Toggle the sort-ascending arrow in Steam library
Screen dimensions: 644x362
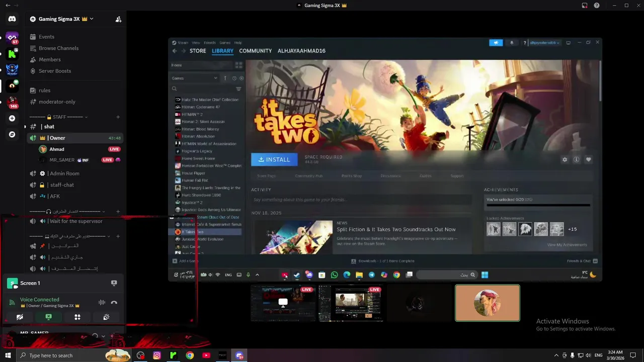(x=225, y=78)
